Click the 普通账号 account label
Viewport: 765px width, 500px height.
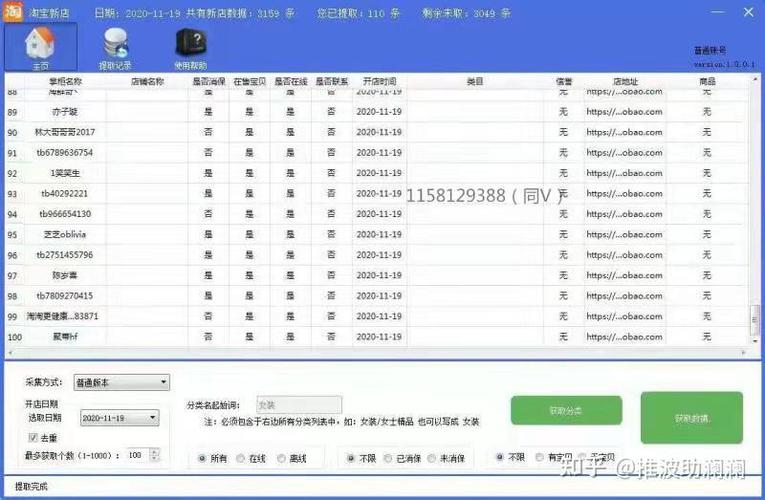[710, 50]
